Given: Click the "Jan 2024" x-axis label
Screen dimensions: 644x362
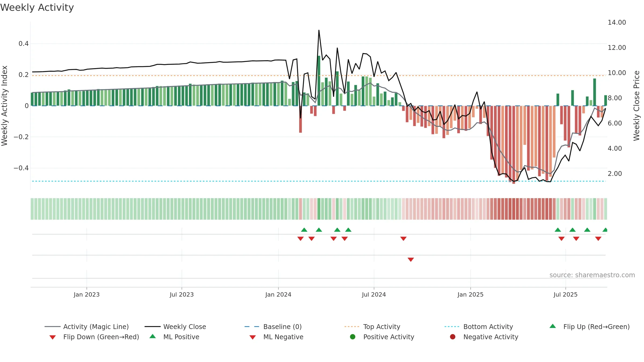Looking at the screenshot, I should [x=278, y=294].
